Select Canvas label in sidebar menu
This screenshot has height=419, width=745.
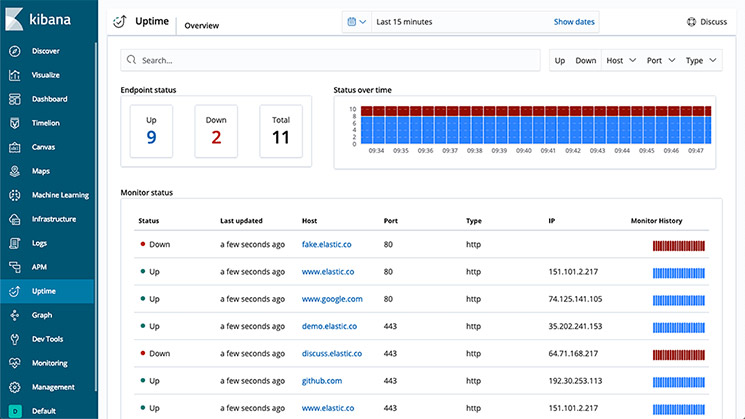pyautogui.click(x=43, y=147)
